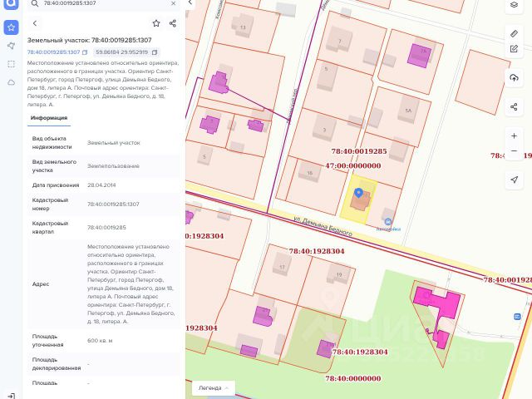Copy coordinates with the copy icon

(x=155, y=52)
